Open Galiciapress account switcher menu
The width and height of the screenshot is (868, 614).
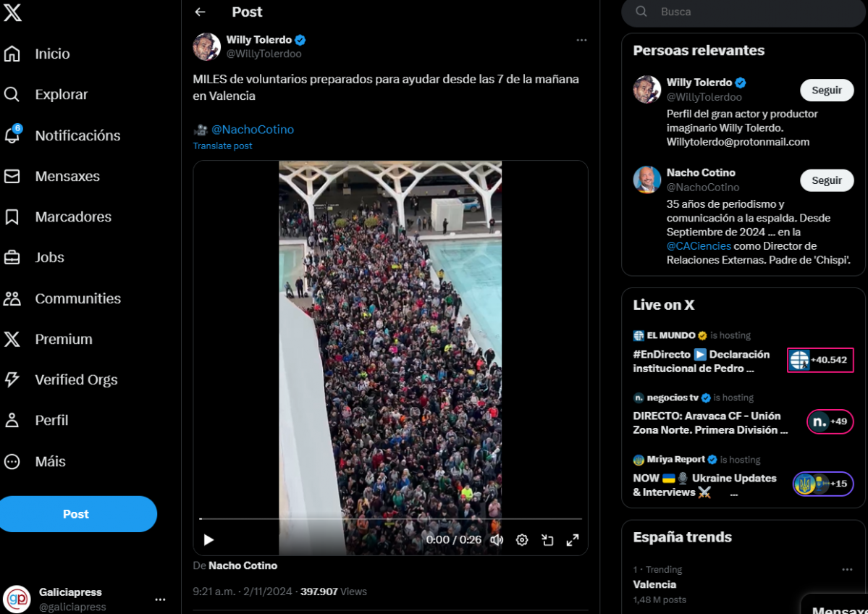[160, 600]
